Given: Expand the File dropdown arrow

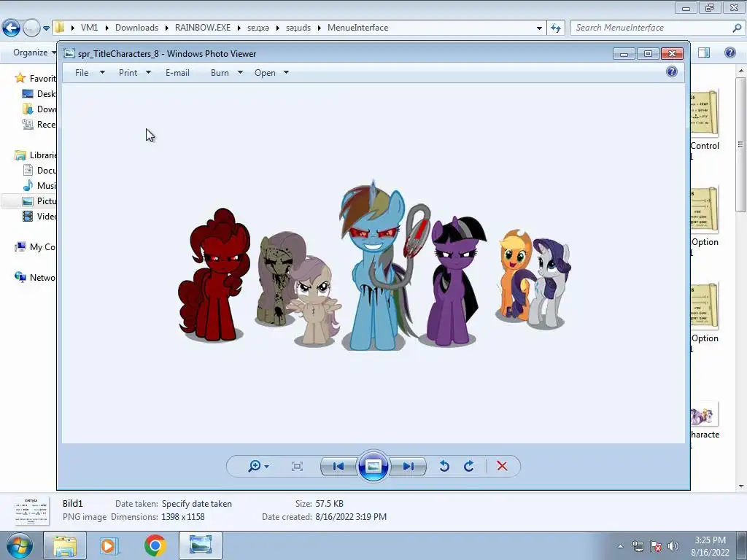Looking at the screenshot, I should tap(102, 72).
